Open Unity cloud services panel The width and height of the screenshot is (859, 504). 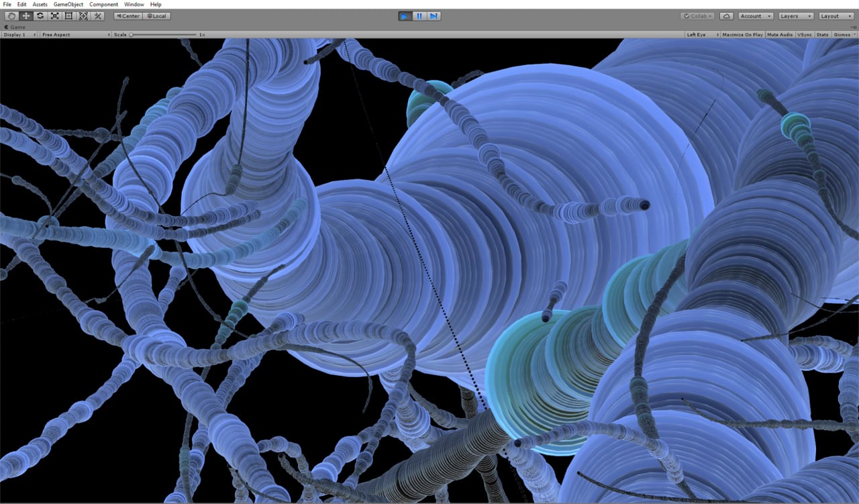726,16
